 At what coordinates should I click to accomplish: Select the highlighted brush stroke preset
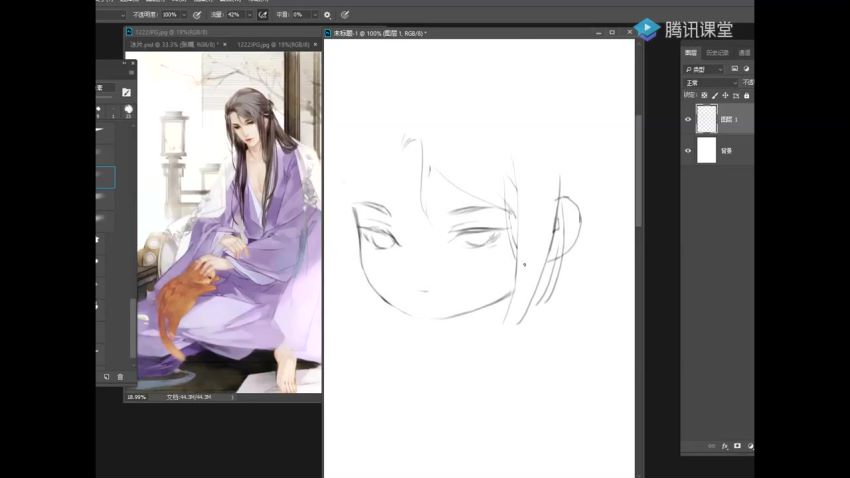(106, 177)
